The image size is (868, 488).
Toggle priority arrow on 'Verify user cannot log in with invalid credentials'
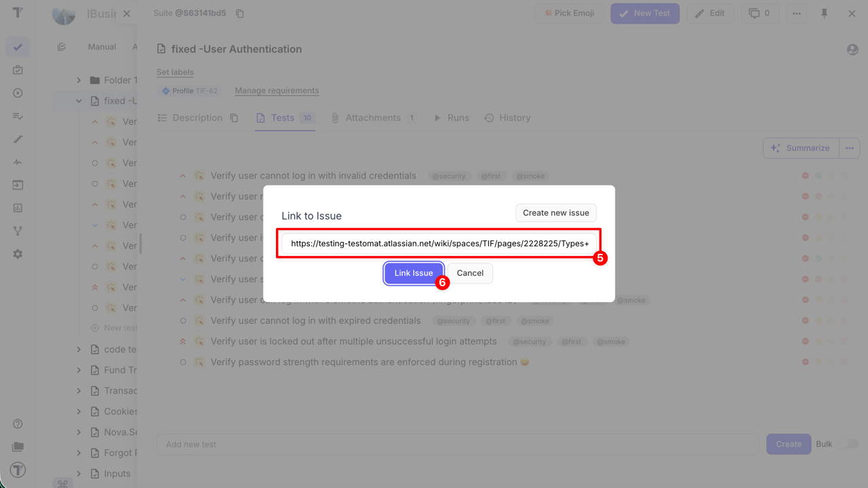[x=182, y=175]
